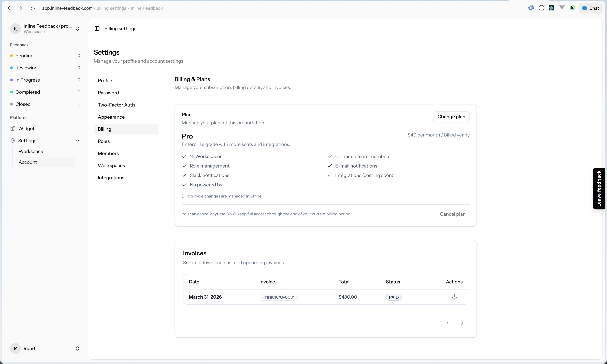Click the browser back arrow

click(x=9, y=8)
